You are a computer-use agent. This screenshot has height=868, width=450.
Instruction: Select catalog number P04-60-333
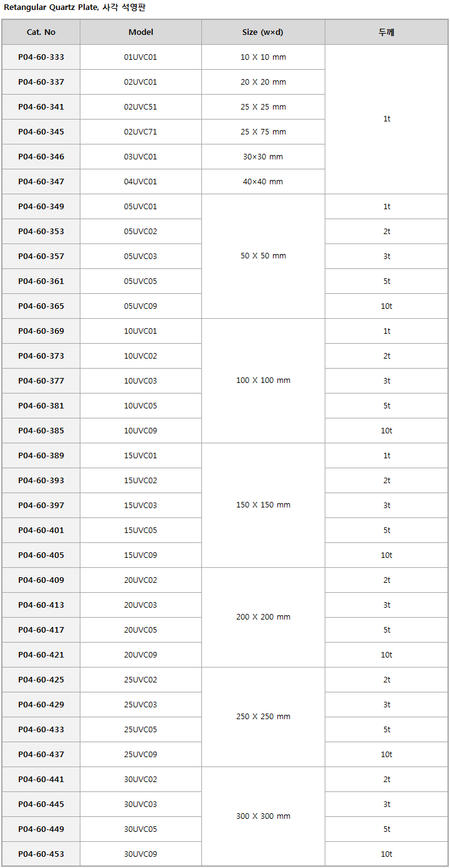(x=41, y=57)
